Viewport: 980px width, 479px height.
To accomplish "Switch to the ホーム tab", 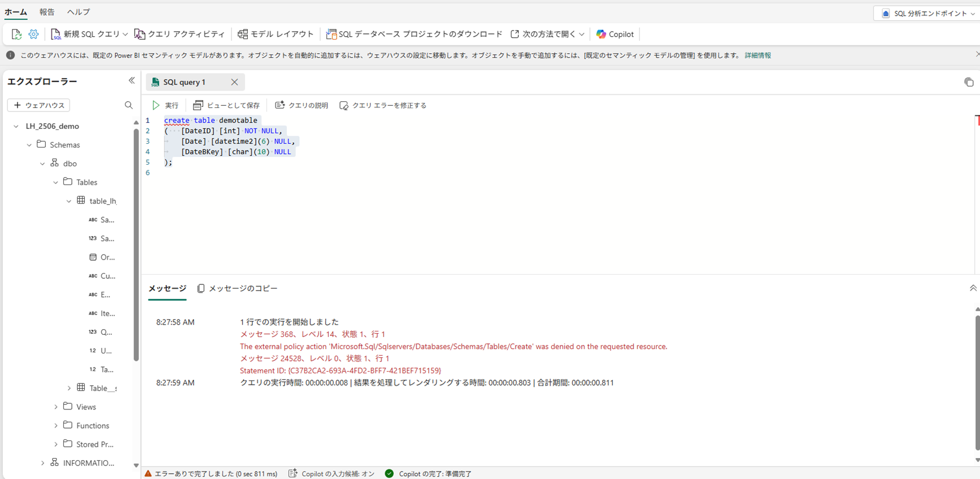I will (x=16, y=12).
